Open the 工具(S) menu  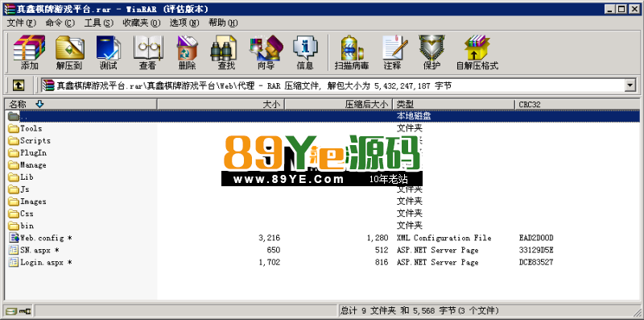(x=98, y=23)
